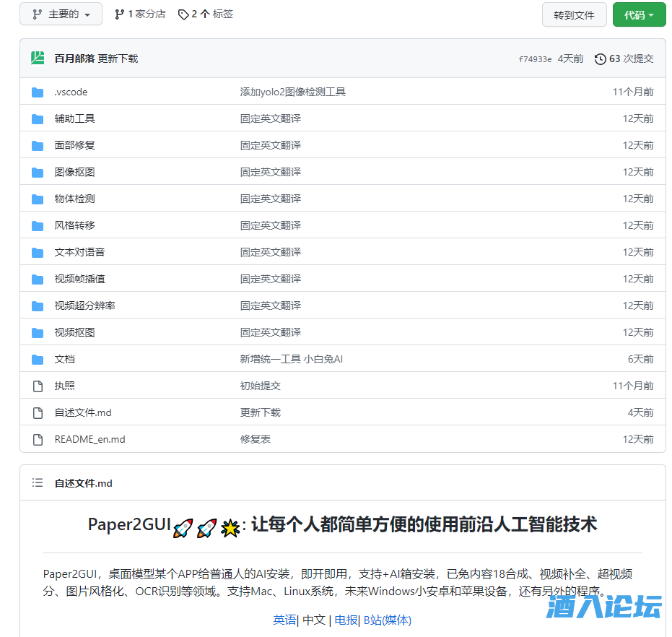
Task: Click the 电报 link in the readme
Action: pos(345,620)
